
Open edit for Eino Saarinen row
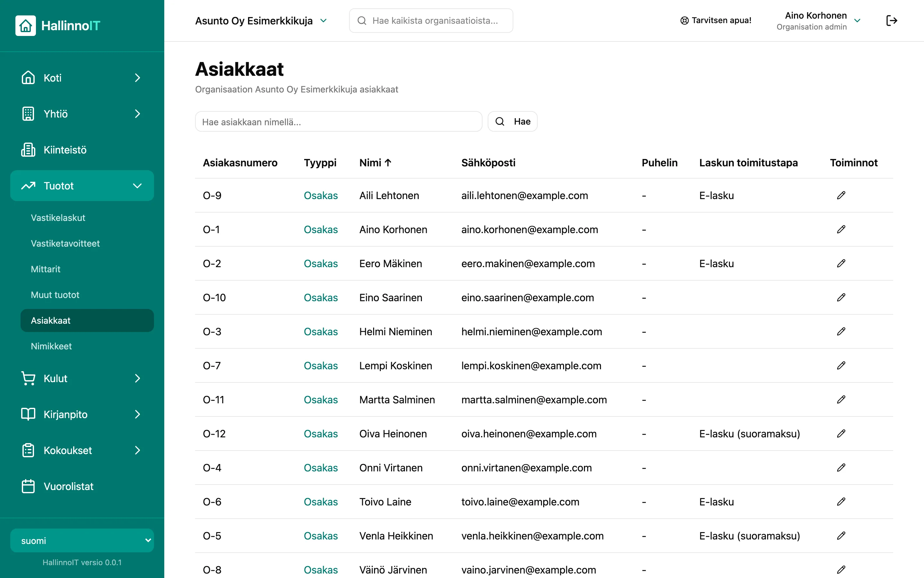[x=841, y=297]
